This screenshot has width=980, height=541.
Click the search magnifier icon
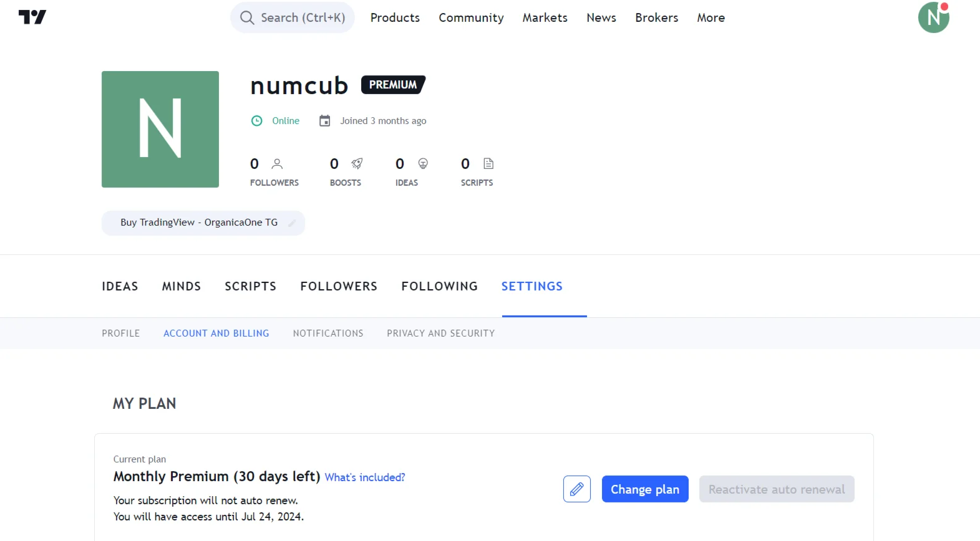(247, 17)
